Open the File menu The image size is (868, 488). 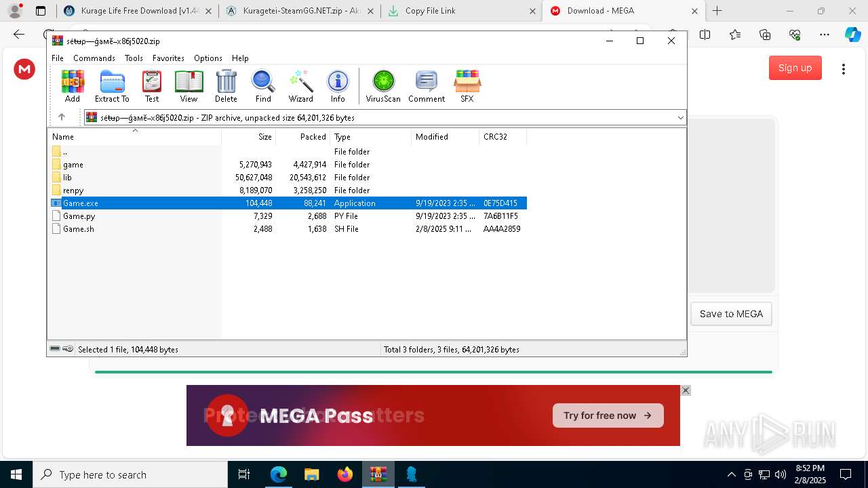point(58,58)
